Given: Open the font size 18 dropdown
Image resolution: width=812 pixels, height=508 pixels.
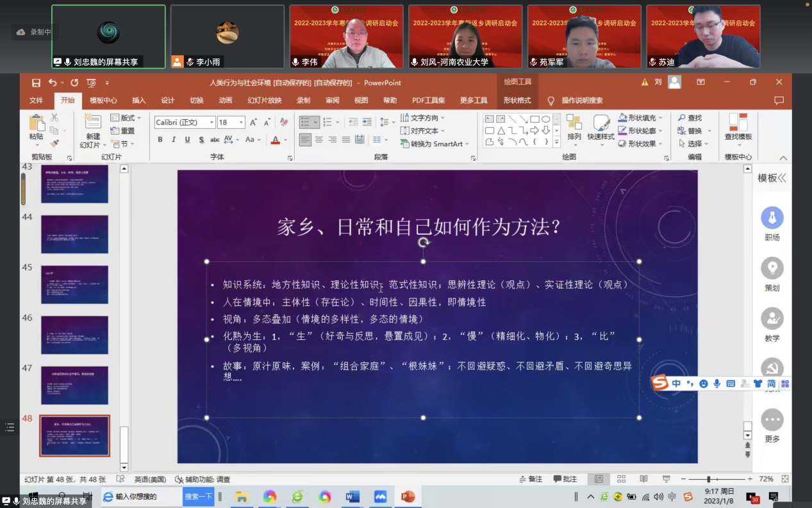Looking at the screenshot, I should (x=241, y=123).
